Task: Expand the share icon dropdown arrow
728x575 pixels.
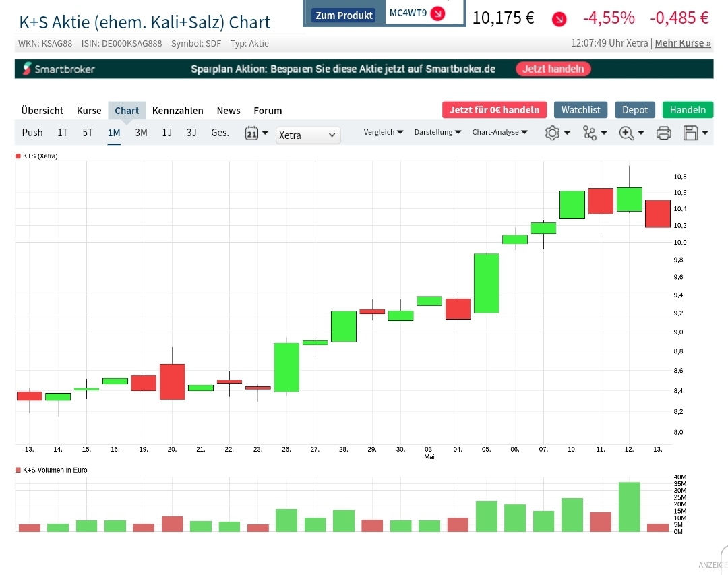Action: click(x=603, y=133)
